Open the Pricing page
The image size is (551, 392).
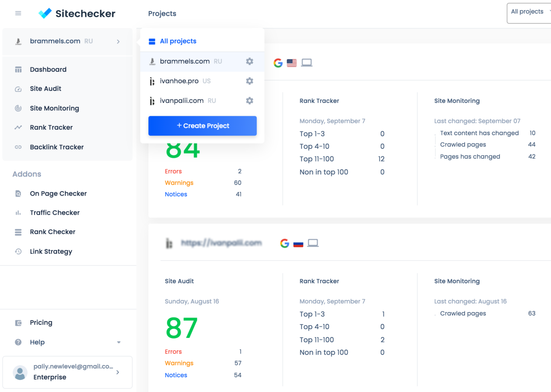[41, 323]
